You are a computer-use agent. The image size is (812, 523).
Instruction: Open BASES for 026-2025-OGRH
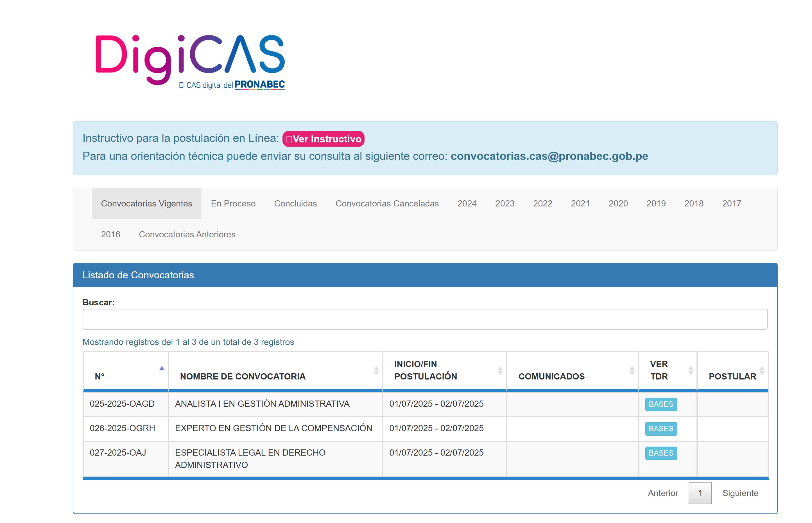coord(661,429)
